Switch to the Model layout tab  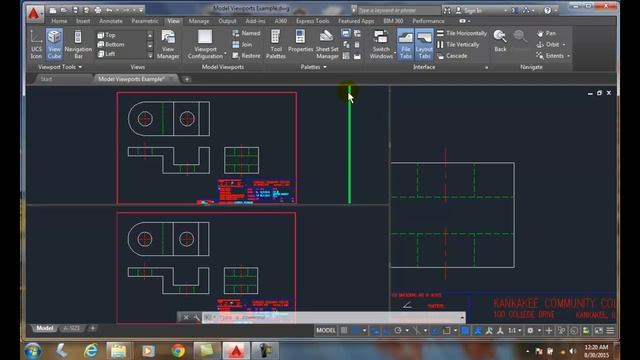click(44, 328)
